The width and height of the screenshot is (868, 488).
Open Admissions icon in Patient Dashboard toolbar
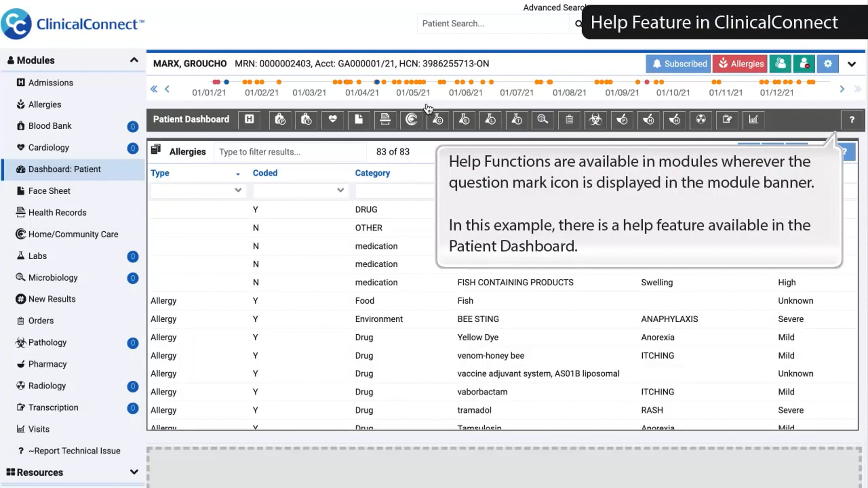249,119
